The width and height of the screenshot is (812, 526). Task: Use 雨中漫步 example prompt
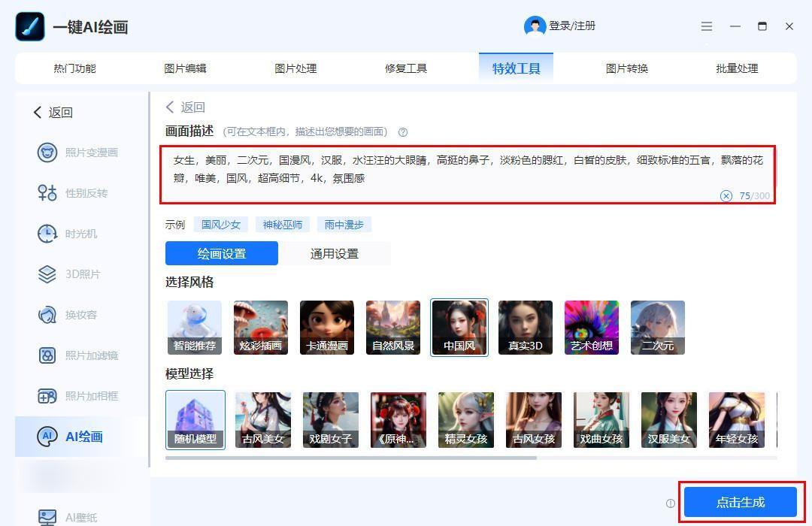pyautogui.click(x=344, y=225)
